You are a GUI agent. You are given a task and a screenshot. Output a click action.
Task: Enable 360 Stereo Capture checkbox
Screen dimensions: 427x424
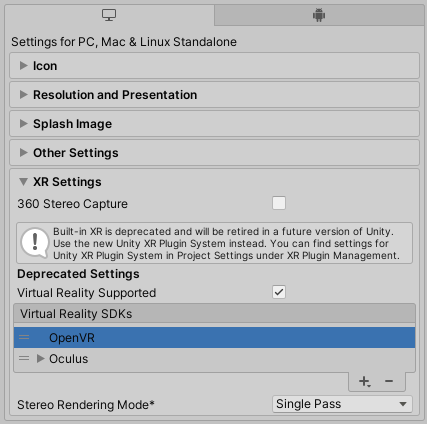click(x=279, y=203)
